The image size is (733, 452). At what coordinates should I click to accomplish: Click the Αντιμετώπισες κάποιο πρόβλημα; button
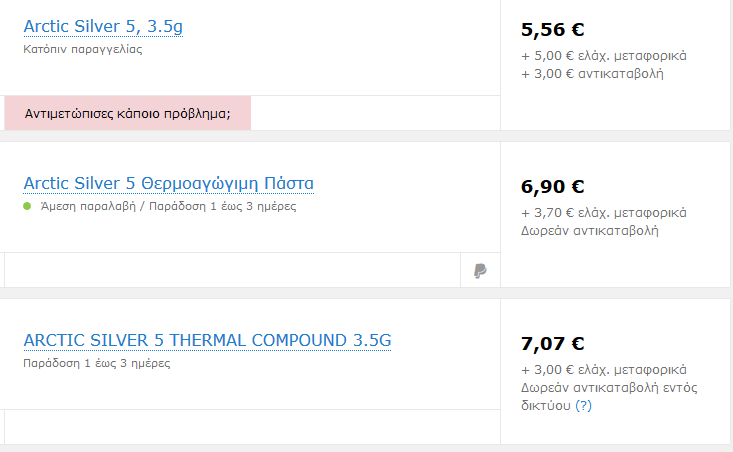(x=128, y=113)
